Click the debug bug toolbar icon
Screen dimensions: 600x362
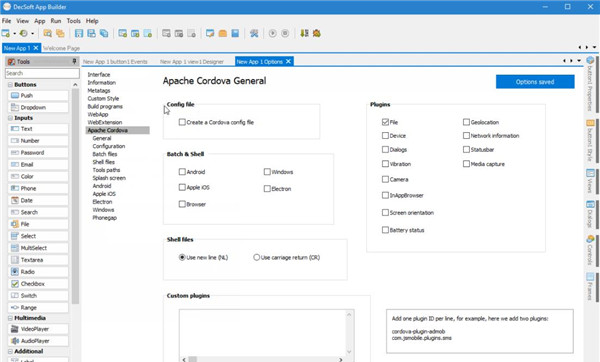tap(316, 34)
